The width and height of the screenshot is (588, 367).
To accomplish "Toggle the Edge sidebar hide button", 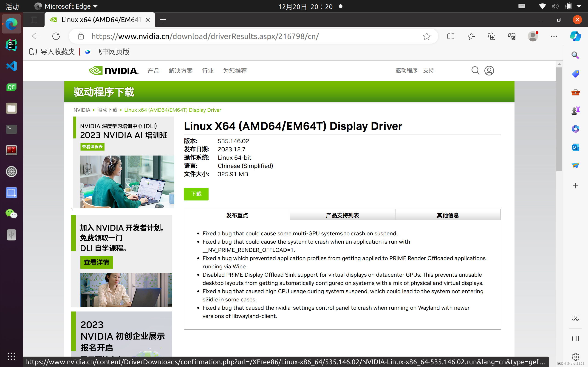I will point(575,339).
